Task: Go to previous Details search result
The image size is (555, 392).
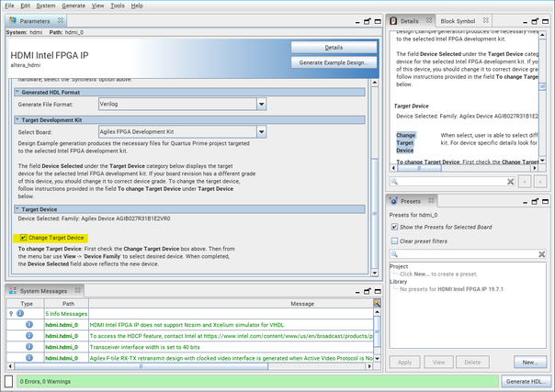Action: pyautogui.click(x=525, y=182)
